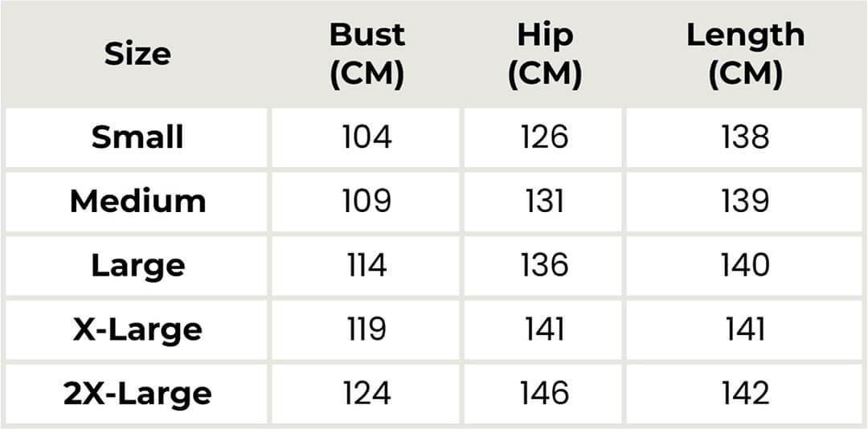This screenshot has height=429, width=868.
Task: Click the Large hip value 136
Action: [545, 266]
